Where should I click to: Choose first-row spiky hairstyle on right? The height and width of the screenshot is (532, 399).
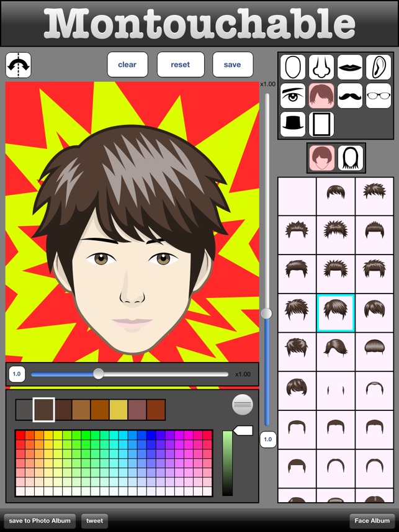tap(375, 196)
